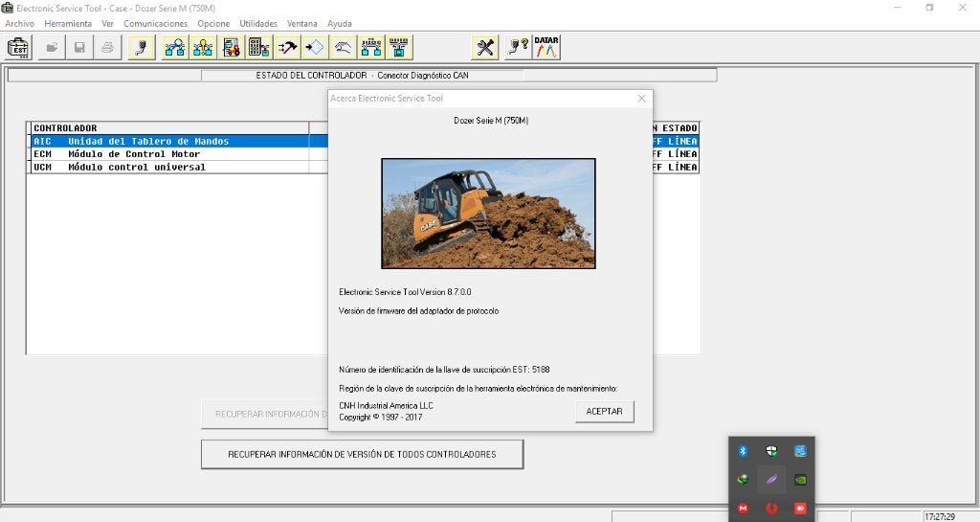Viewport: 980px width, 522px height.
Task: Open the Herramienta menu
Action: coord(68,24)
